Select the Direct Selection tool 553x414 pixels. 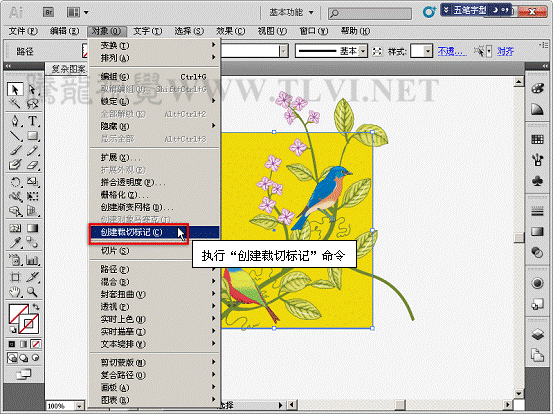(32, 90)
